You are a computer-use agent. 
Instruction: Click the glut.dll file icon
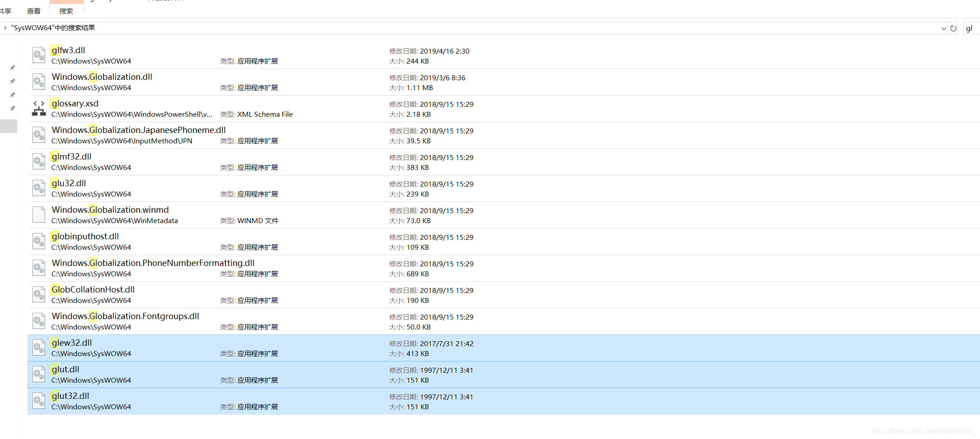pos(39,374)
